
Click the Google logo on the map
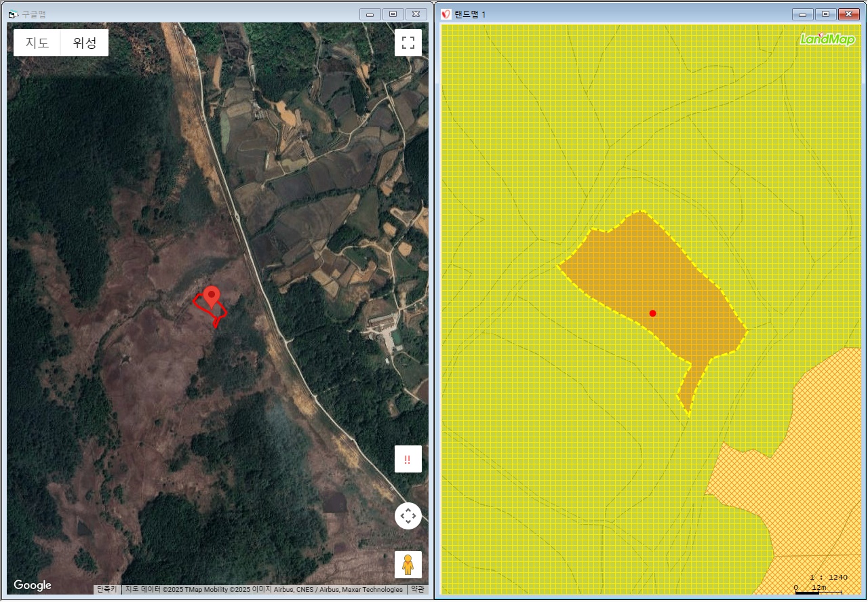(33, 586)
